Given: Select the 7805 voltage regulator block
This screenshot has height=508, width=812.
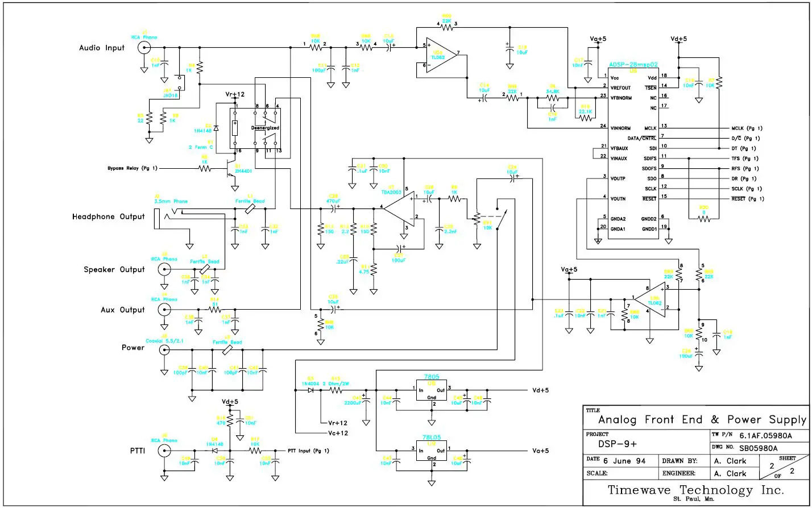Looking at the screenshot, I should [430, 391].
